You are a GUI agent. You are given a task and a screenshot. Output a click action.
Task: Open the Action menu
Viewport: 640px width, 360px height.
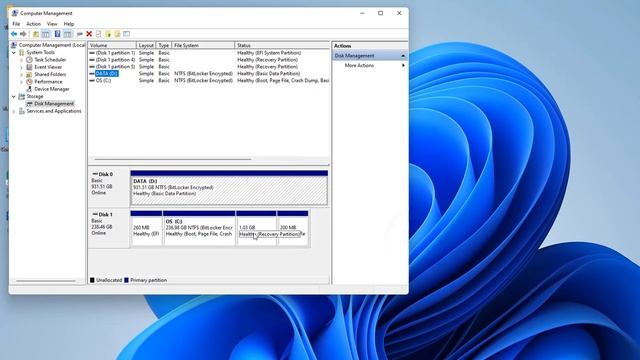(33, 24)
